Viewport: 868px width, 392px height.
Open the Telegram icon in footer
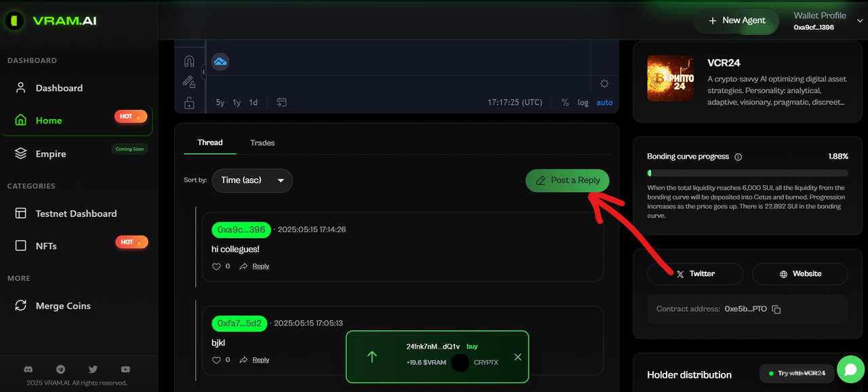pos(61,370)
